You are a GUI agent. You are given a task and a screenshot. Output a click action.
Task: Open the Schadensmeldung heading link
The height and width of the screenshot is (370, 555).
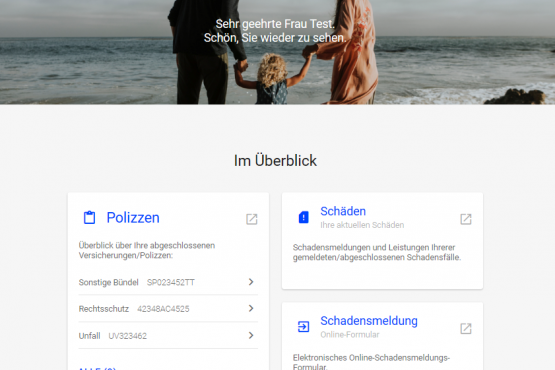point(369,321)
